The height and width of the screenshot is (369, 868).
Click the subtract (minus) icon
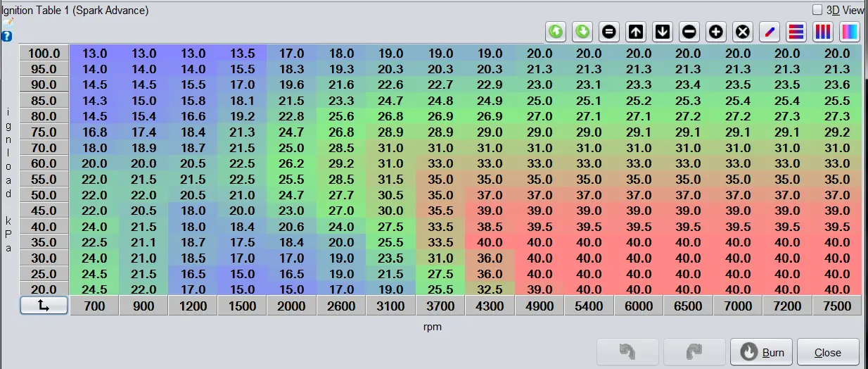click(689, 32)
